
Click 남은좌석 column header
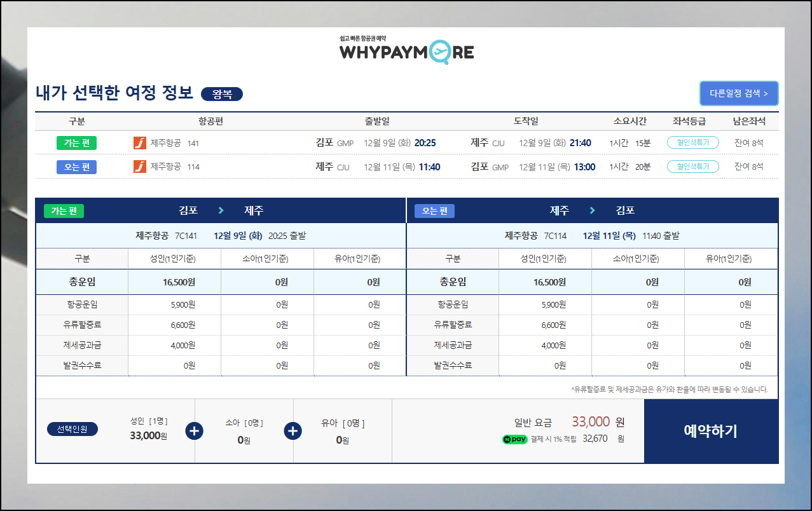point(749,121)
